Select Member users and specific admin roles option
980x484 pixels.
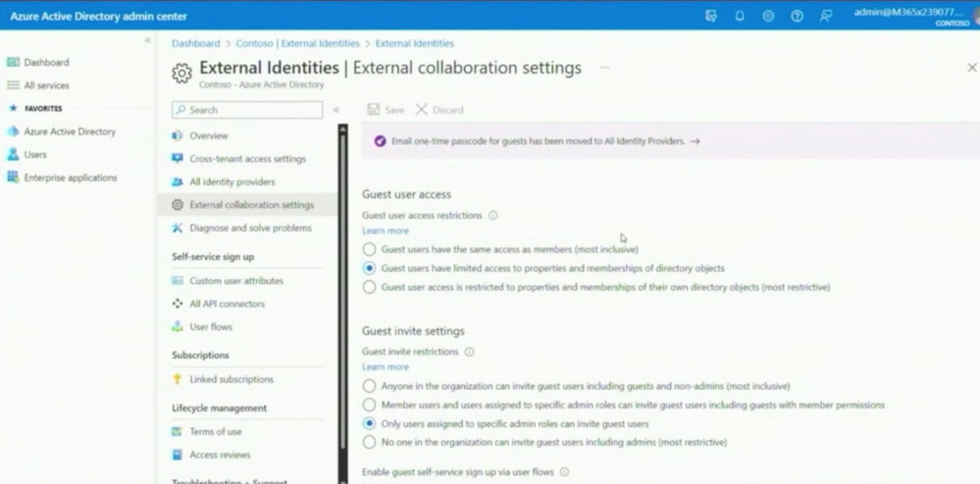[370, 404]
